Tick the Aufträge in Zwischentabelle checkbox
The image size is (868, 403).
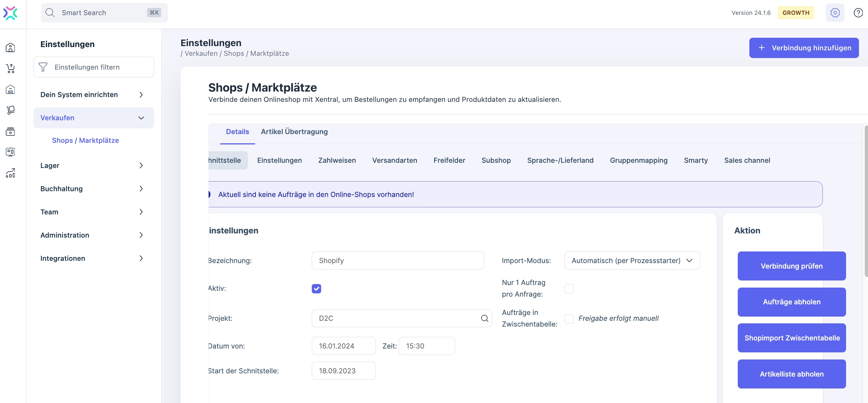[569, 319]
